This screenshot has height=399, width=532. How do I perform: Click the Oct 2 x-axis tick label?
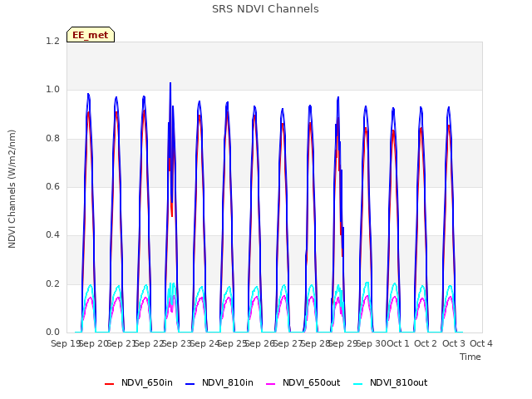coord(426,343)
